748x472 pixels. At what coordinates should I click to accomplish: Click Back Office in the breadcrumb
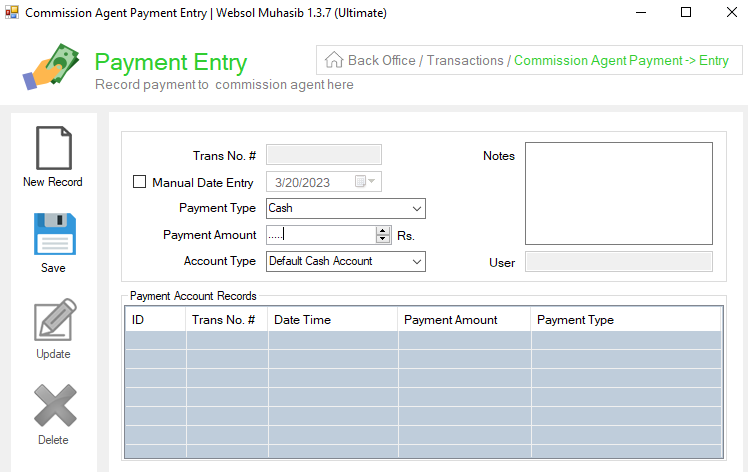coord(382,61)
